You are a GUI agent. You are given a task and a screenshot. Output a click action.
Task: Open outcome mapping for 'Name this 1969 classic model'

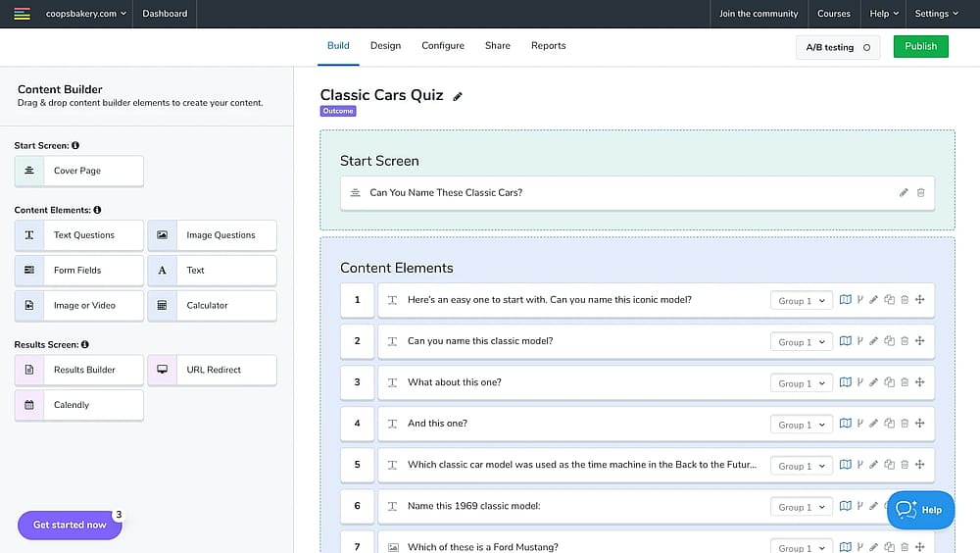coord(845,506)
